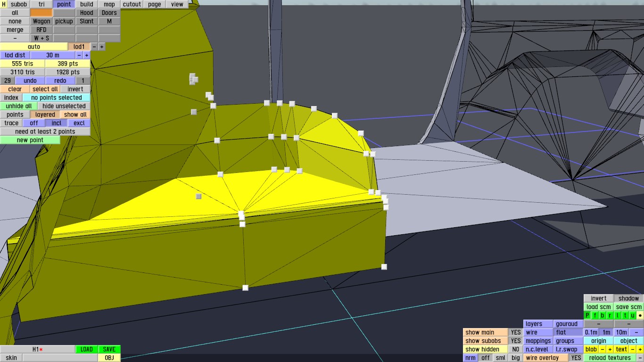Click reload textures
The image size is (644, 362).
(610, 358)
